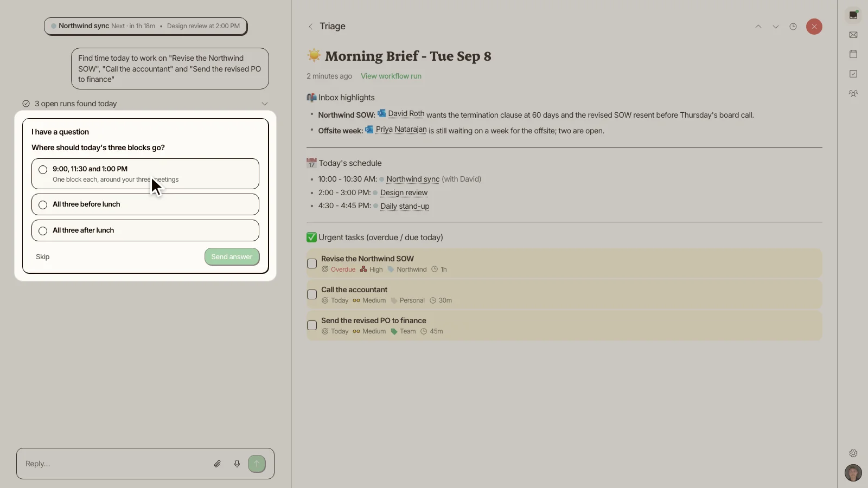Screen dimensions: 868x488
Task: Check off Send the revised PO to finance
Action: coord(312,325)
